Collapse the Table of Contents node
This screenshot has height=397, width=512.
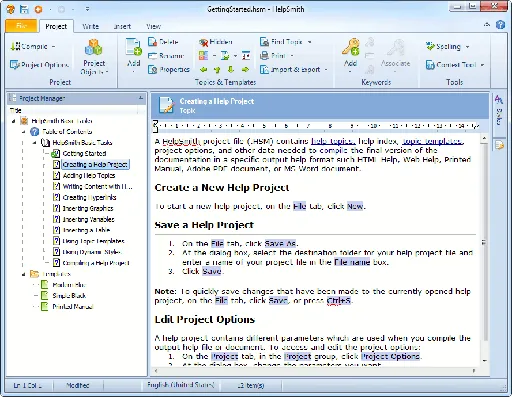[x=24, y=132]
